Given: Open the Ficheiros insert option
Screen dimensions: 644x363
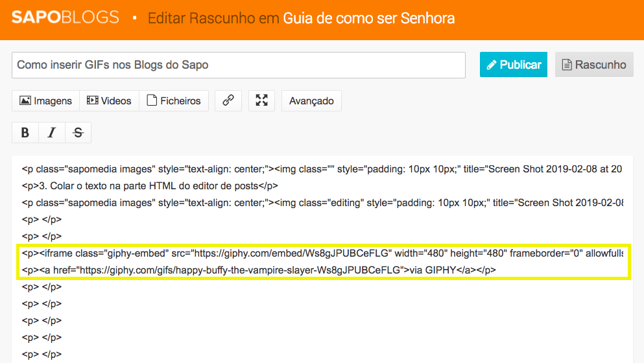Looking at the screenshot, I should pos(175,100).
